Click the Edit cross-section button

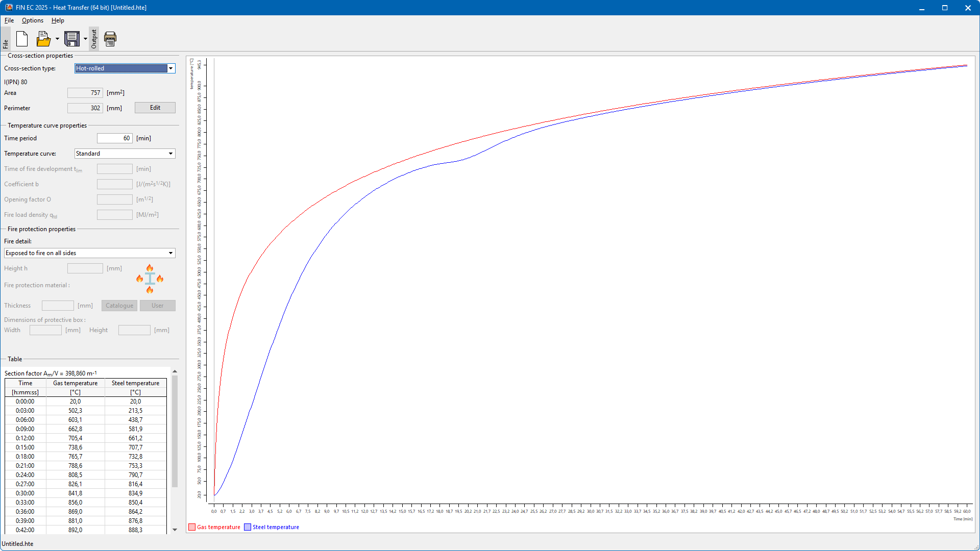[155, 108]
